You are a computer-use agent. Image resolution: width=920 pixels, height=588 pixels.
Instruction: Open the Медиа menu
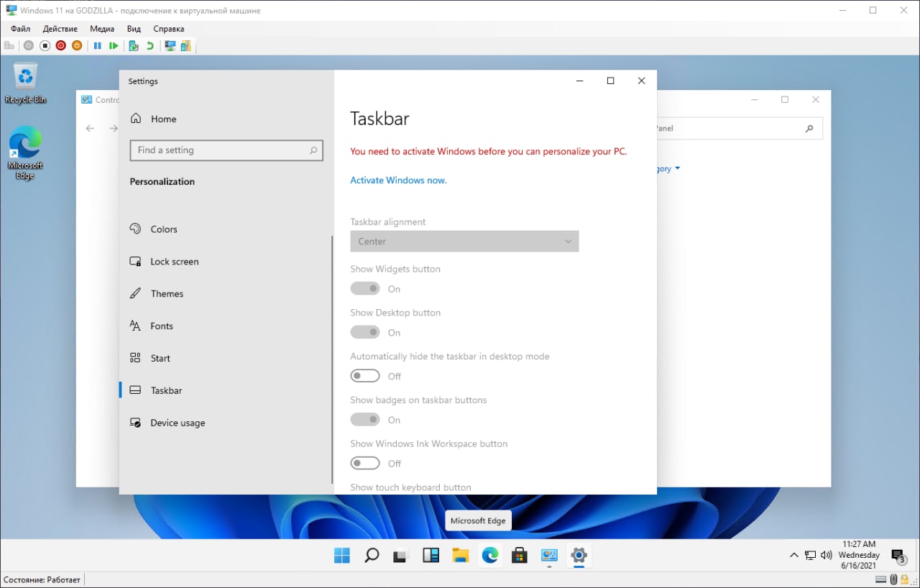click(102, 29)
